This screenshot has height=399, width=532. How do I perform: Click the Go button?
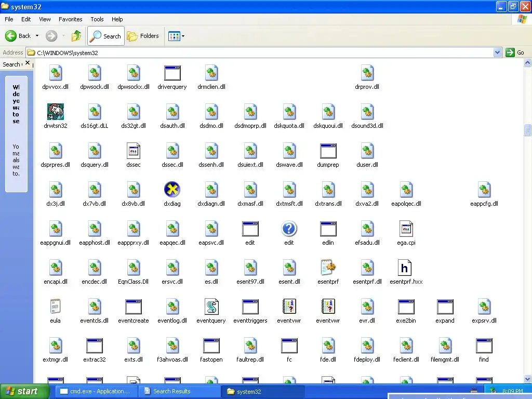(x=515, y=52)
